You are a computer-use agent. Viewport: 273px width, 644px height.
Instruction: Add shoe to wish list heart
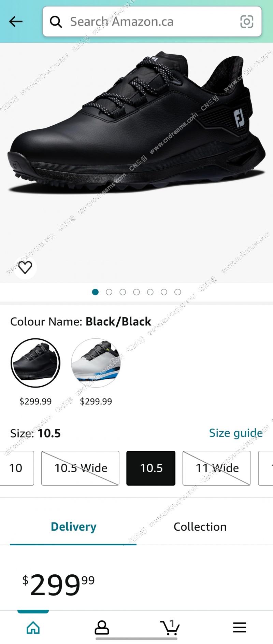tap(25, 267)
